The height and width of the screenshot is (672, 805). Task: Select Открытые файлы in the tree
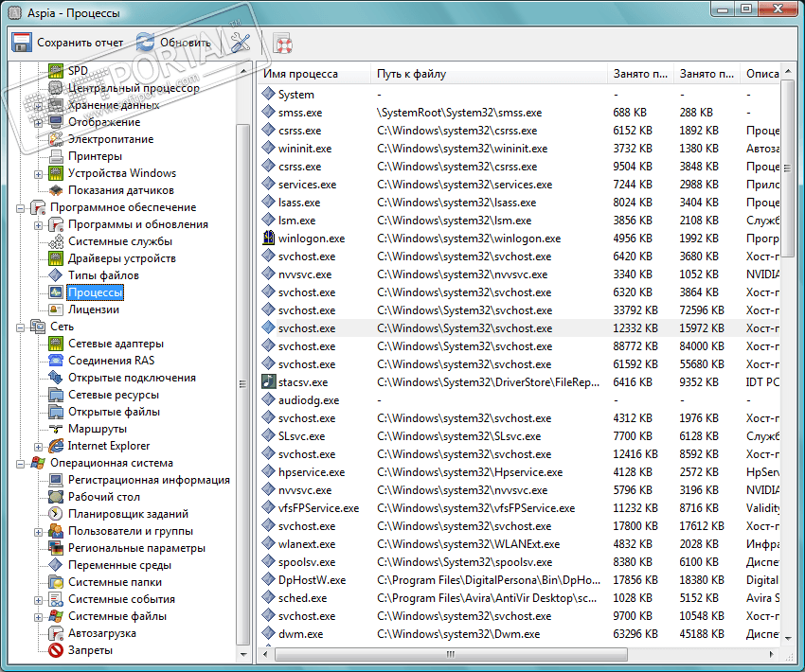[114, 412]
